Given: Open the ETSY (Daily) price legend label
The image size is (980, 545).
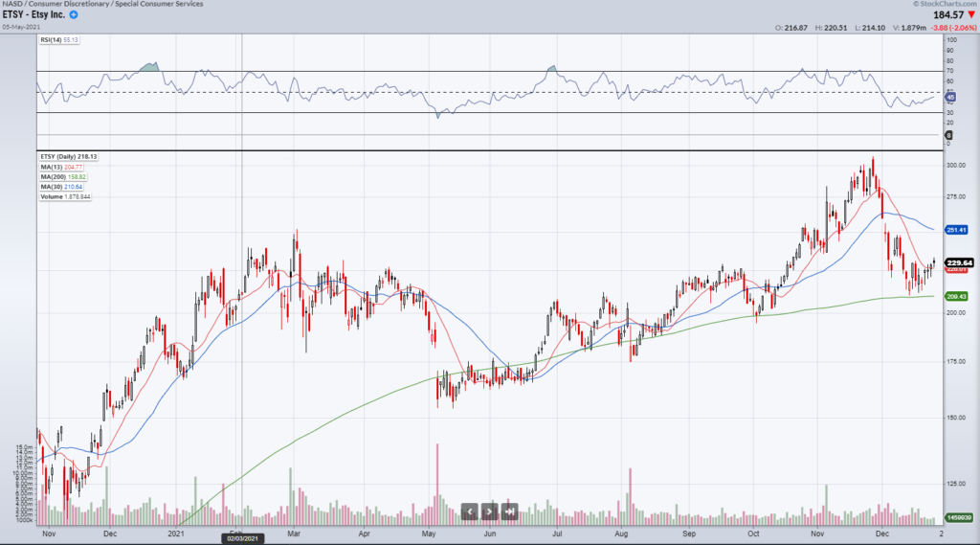Looking at the screenshot, I should pos(69,156).
